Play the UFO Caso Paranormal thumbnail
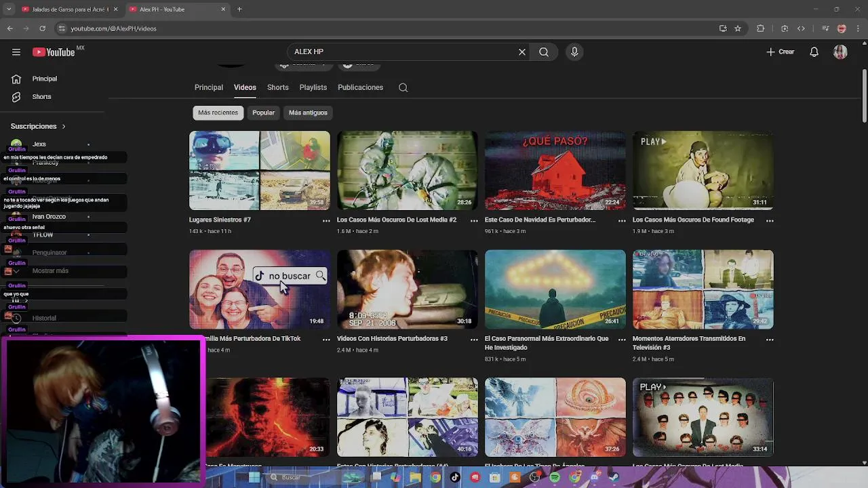Screen dimensions: 868x488 tap(555, 289)
